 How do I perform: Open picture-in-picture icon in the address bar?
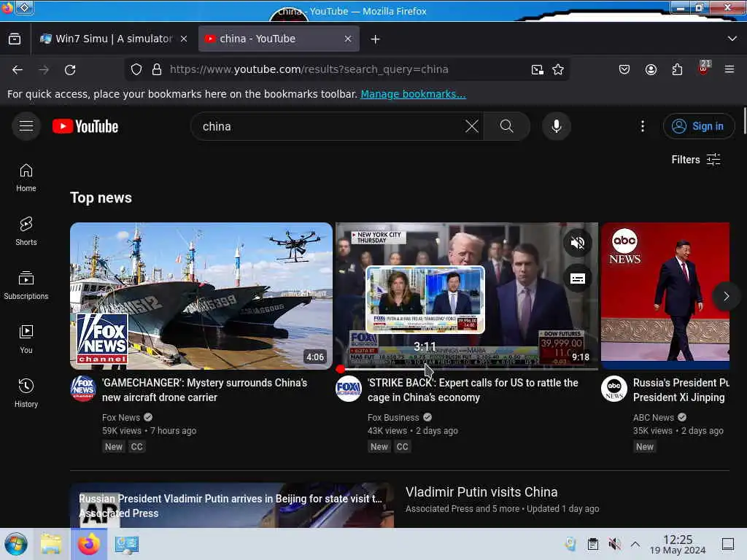[538, 69]
